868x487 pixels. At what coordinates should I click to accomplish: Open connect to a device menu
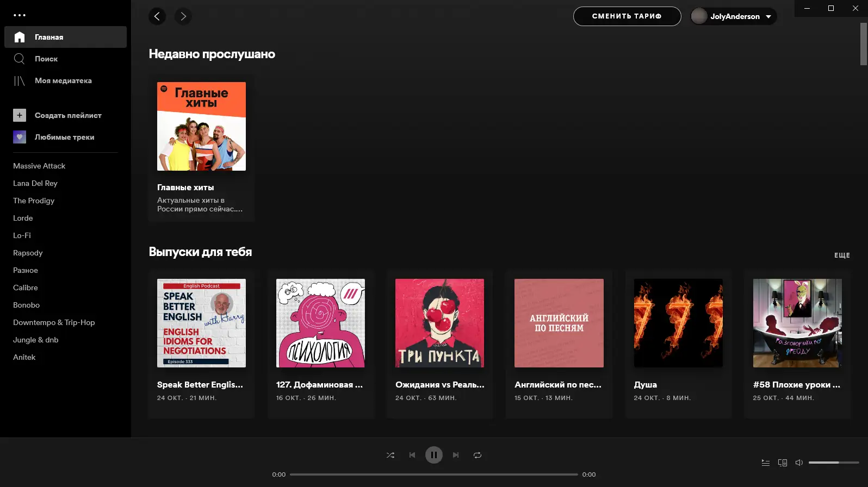pyautogui.click(x=783, y=463)
